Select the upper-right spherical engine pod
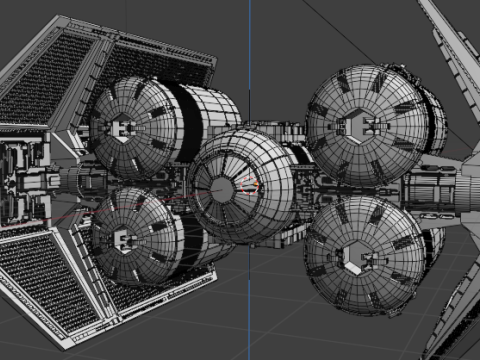Screen dimensions: 480x360 click(367, 125)
